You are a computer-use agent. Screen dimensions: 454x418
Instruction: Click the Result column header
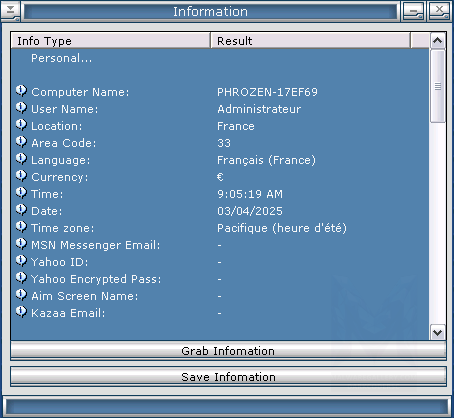tap(310, 41)
